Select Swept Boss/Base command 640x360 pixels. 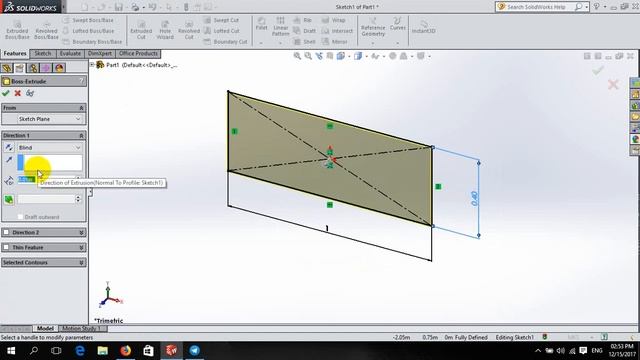point(88,20)
